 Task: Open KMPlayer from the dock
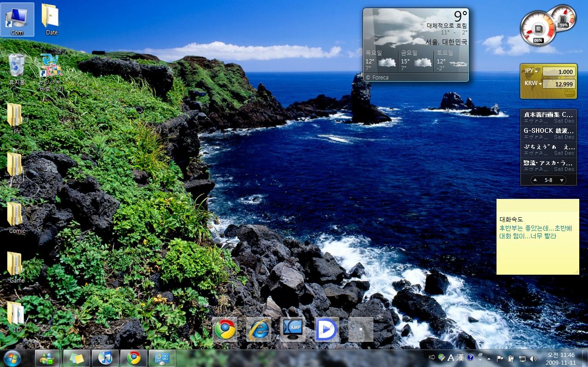point(293,329)
